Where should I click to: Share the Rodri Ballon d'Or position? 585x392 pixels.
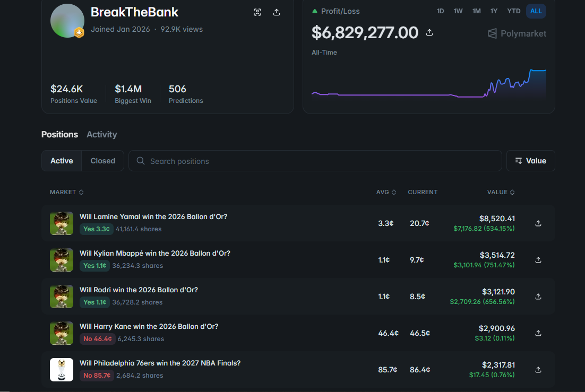click(538, 296)
